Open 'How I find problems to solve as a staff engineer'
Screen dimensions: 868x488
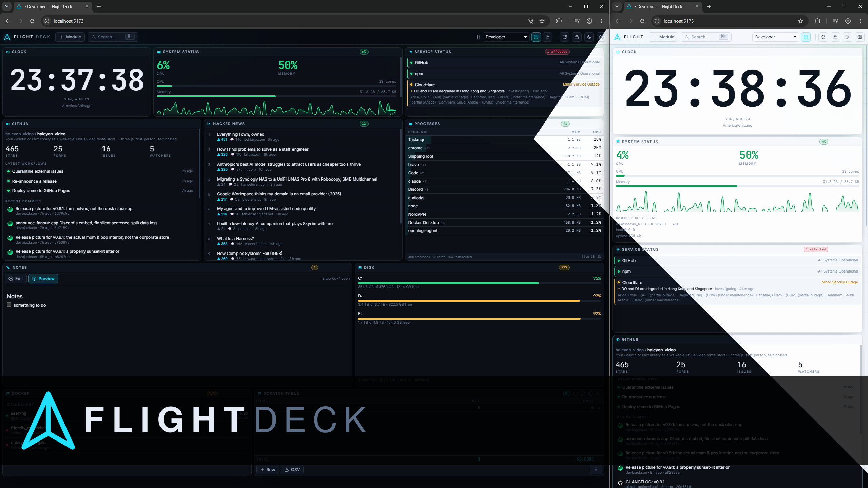pos(263,149)
